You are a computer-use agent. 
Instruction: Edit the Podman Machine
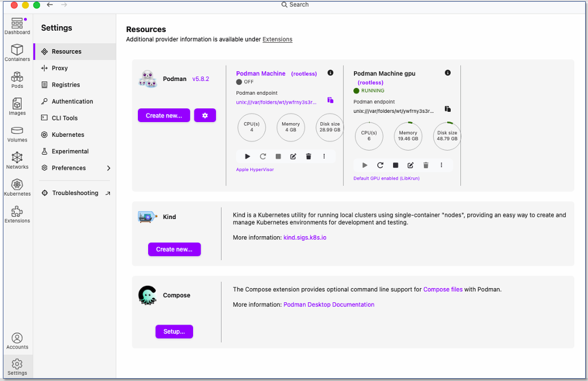click(293, 156)
